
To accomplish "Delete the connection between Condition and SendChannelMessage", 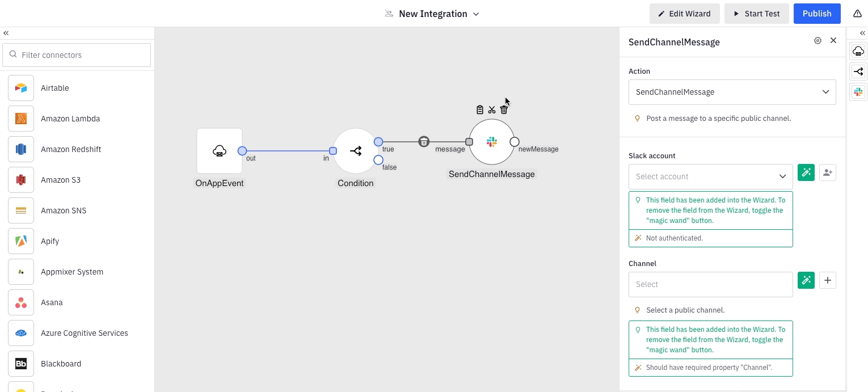I will coord(424,142).
